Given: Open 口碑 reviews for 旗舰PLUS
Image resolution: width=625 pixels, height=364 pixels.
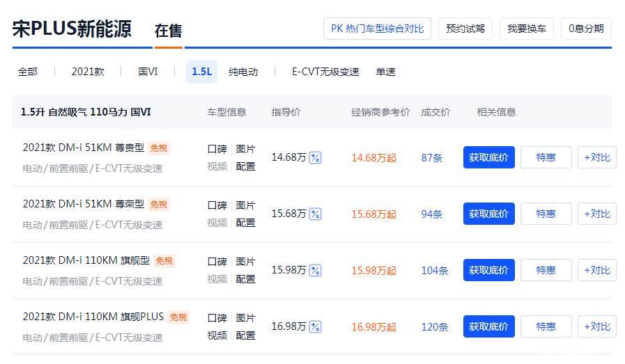Looking at the screenshot, I should [217, 319].
